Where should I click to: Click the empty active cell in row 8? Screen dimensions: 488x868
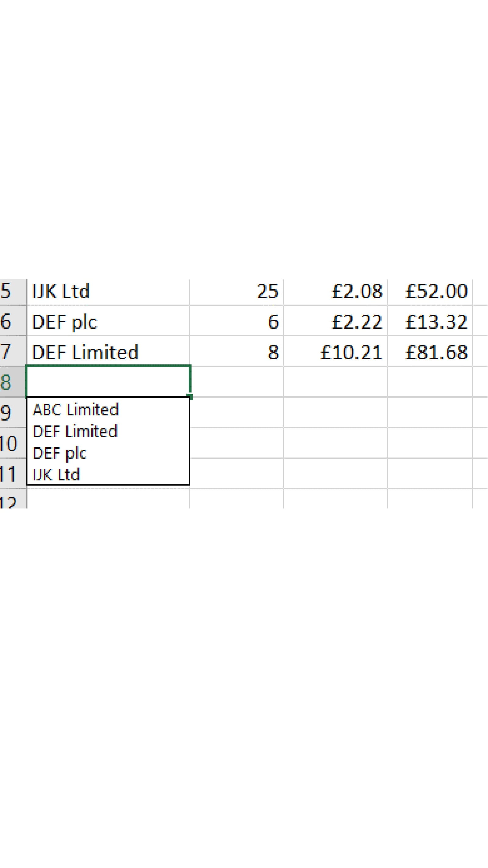(x=108, y=382)
